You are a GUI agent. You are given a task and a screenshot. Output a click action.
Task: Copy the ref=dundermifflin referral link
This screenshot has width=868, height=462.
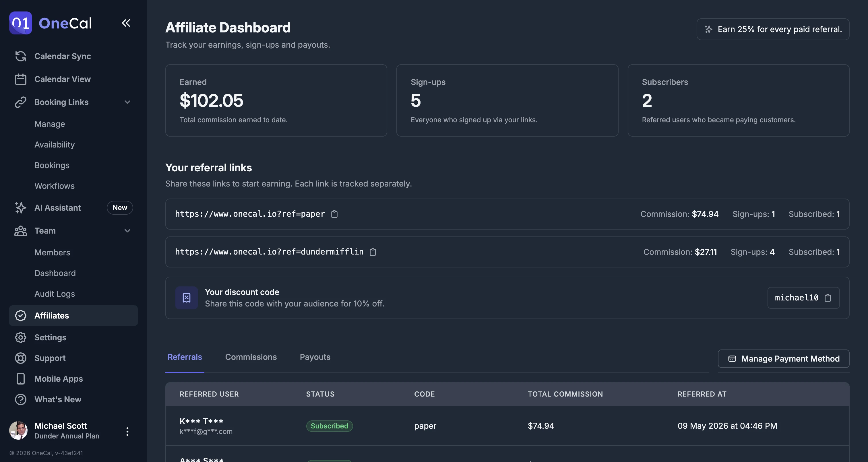tap(373, 252)
